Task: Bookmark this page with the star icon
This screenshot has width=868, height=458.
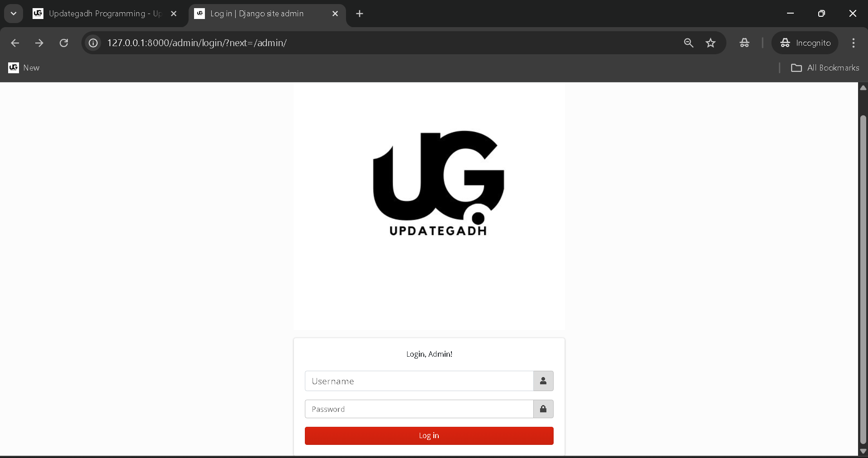Action: click(711, 43)
